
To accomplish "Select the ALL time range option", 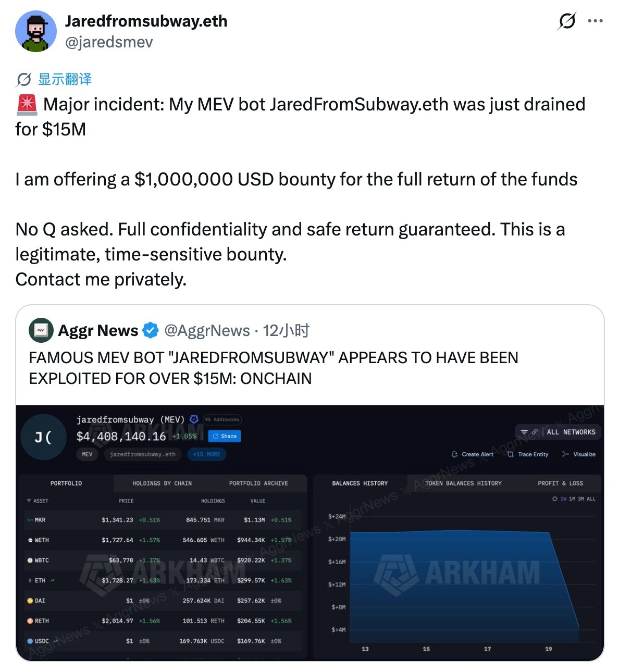I will (591, 499).
